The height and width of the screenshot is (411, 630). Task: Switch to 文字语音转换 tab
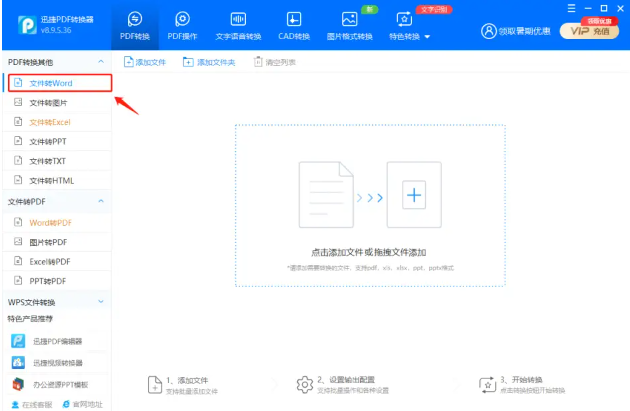pyautogui.click(x=238, y=25)
